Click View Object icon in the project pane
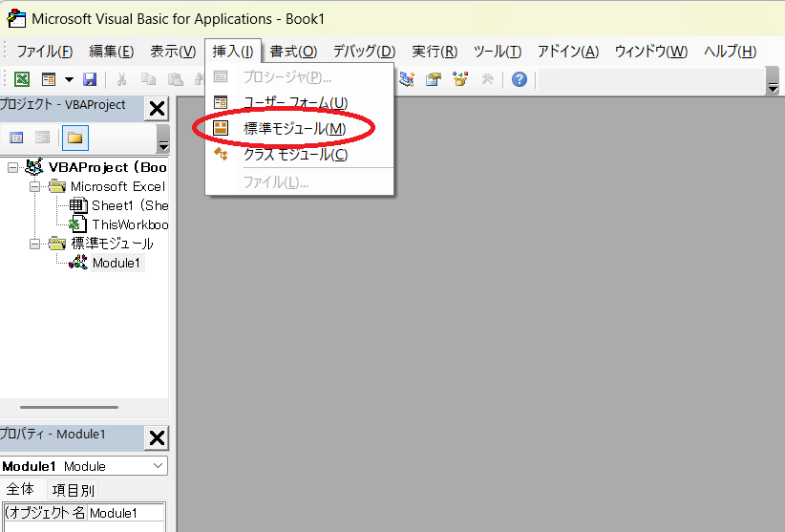 coord(42,138)
